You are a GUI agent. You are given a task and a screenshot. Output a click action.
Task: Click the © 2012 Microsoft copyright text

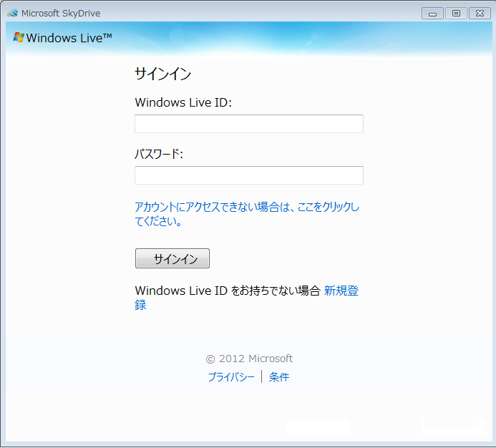click(249, 359)
